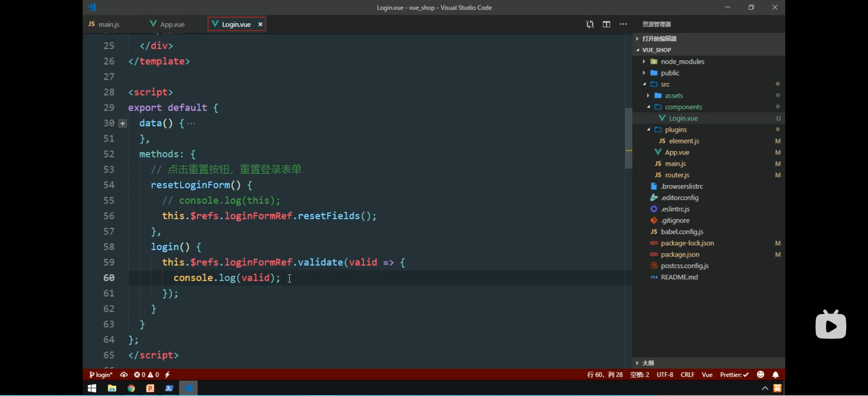Expand the node_modules folder
This screenshot has height=396, width=868.
(708, 62)
